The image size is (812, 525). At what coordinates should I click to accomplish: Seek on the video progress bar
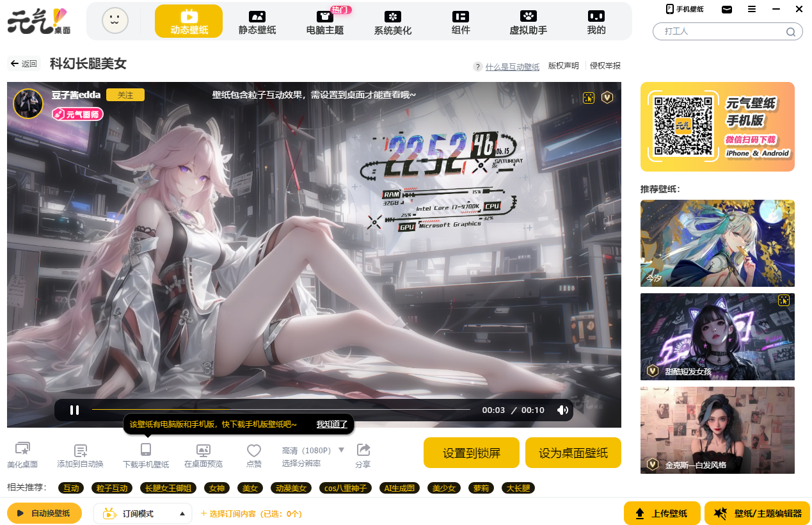281,410
